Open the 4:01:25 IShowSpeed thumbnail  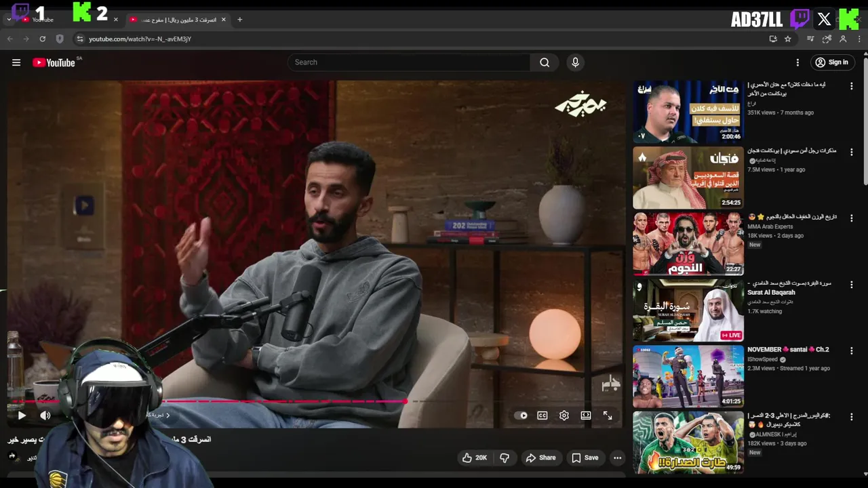pyautogui.click(x=688, y=376)
